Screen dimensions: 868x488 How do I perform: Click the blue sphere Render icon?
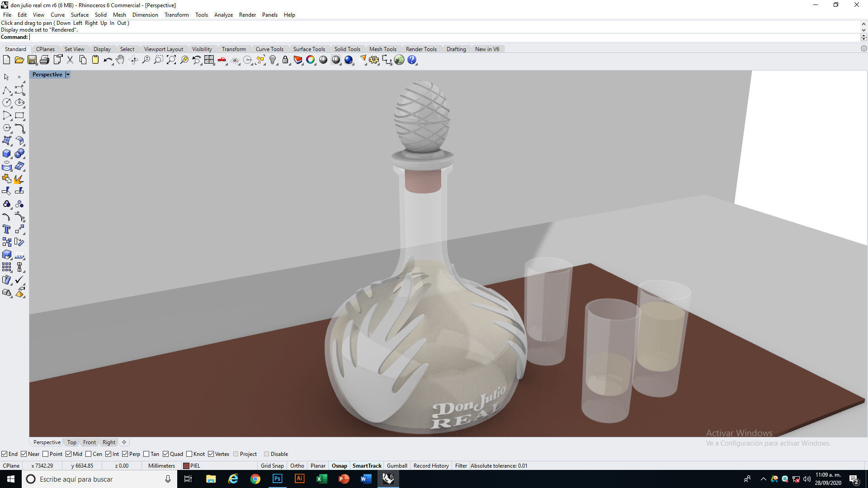tap(349, 60)
